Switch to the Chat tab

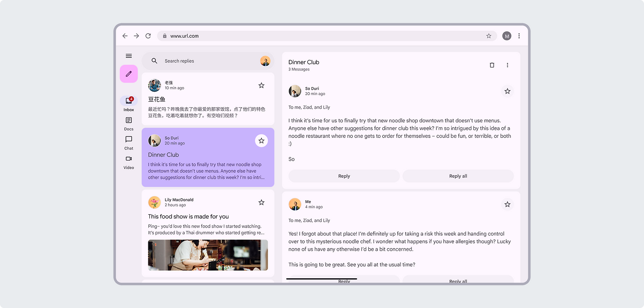(129, 143)
